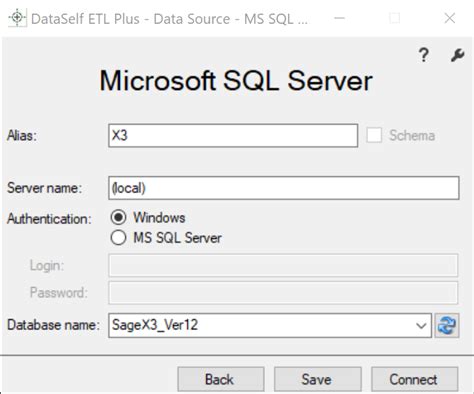Click the Back button
Screen dimensions: 474x394
click(x=221, y=379)
